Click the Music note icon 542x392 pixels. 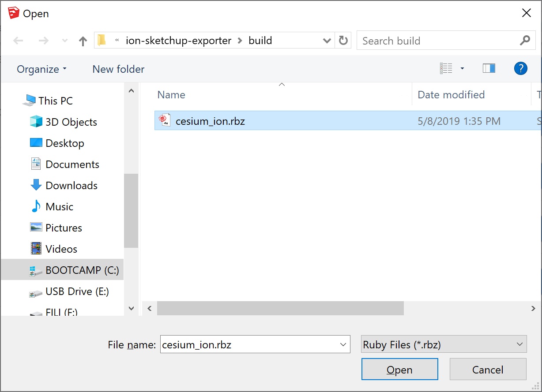tap(36, 206)
